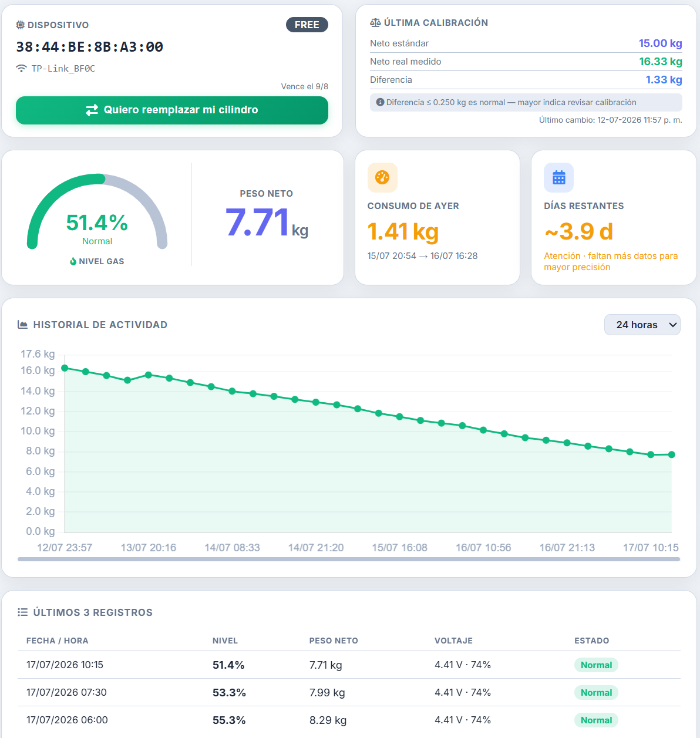This screenshot has height=738, width=700.
Task: Click the 55.3% level cell
Action: click(x=229, y=720)
